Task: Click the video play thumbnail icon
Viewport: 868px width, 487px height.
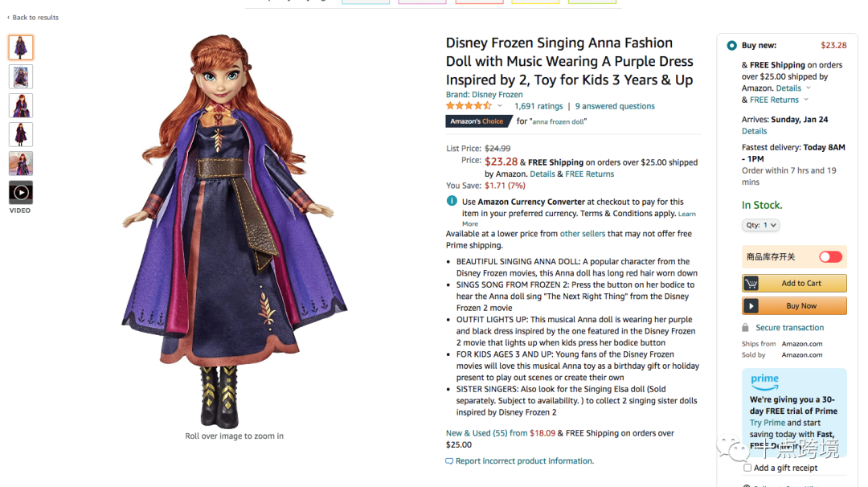Action: click(21, 192)
